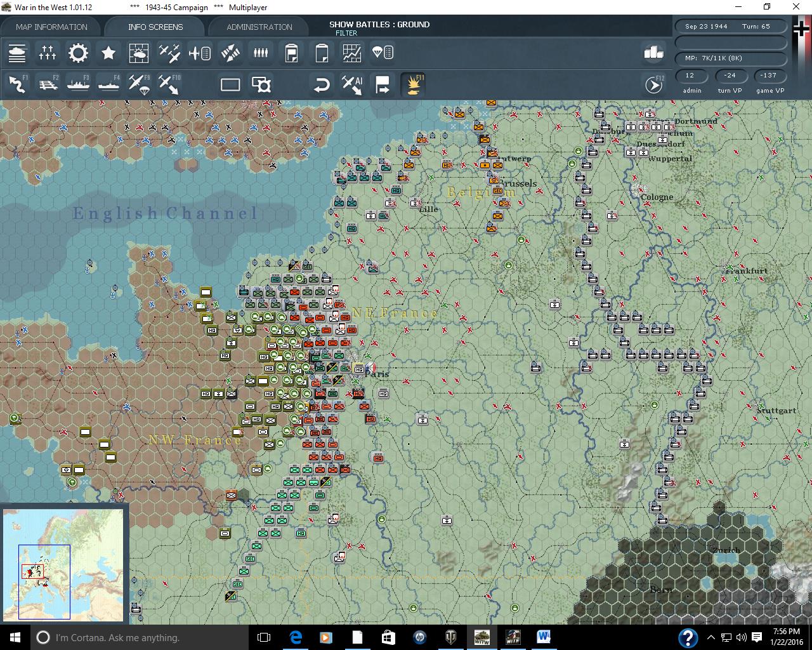This screenshot has height=650, width=812.
Task: Click the Europe minimap thumbnail
Action: click(x=63, y=565)
